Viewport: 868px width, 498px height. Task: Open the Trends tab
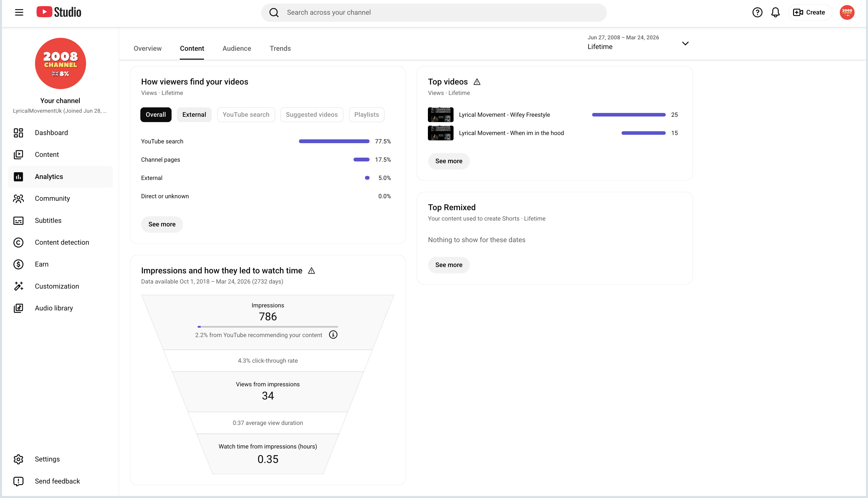point(280,48)
